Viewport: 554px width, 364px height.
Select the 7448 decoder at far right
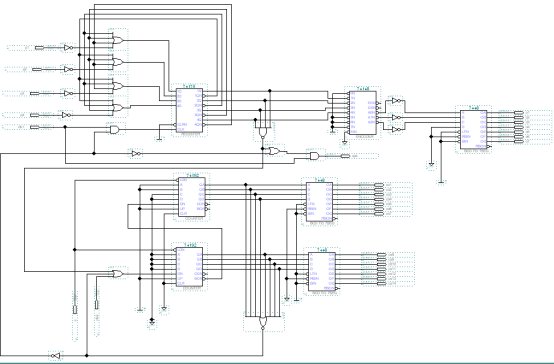coord(473,129)
